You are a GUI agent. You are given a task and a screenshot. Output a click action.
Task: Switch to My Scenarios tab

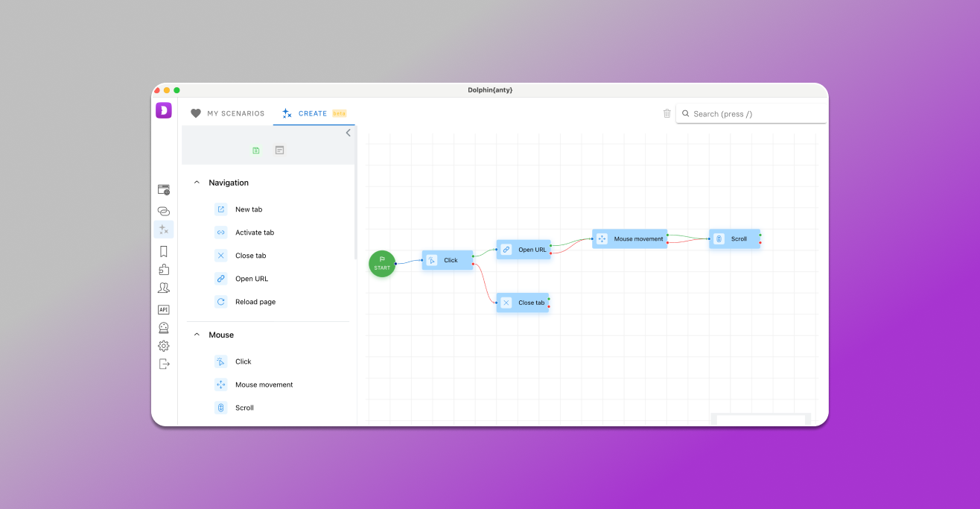click(x=228, y=113)
